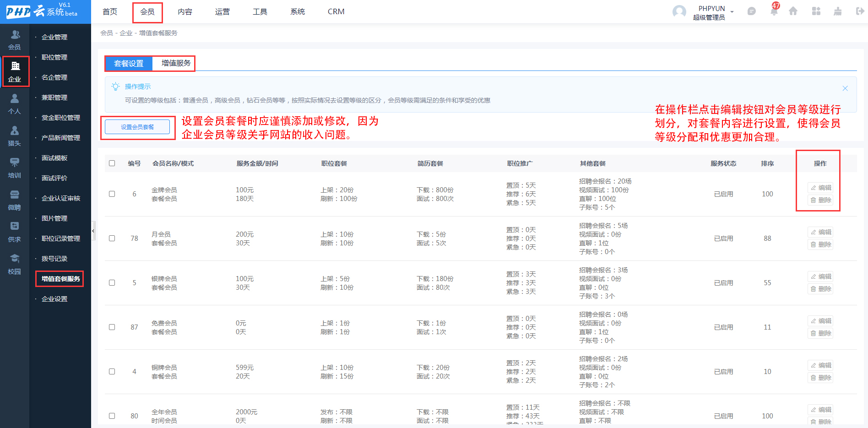Open the 会员 top menu
The width and height of the screenshot is (868, 428).
point(147,12)
